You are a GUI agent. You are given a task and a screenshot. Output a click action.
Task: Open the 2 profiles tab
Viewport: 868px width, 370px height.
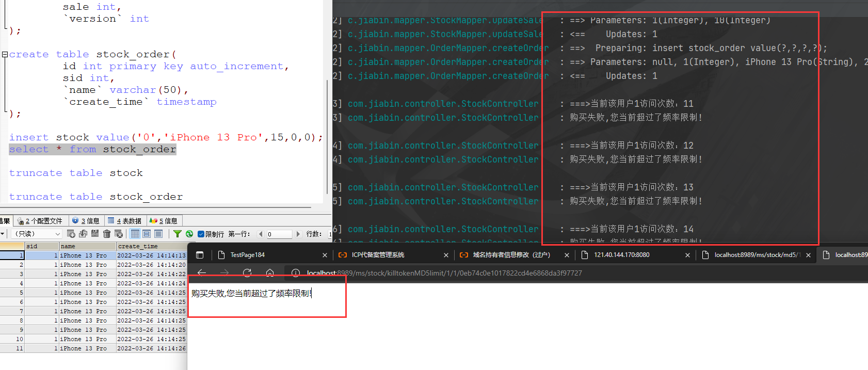[x=40, y=221]
